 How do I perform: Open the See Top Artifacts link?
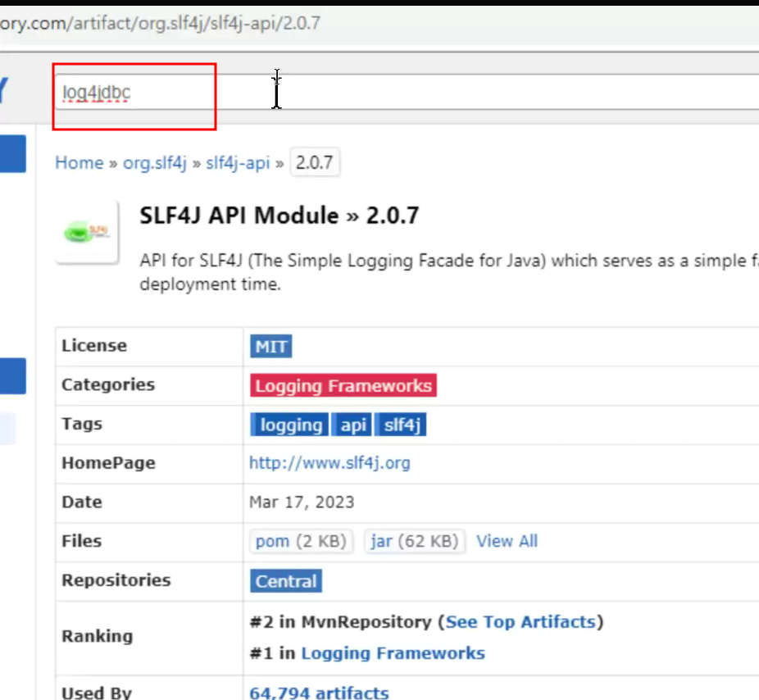[520, 621]
